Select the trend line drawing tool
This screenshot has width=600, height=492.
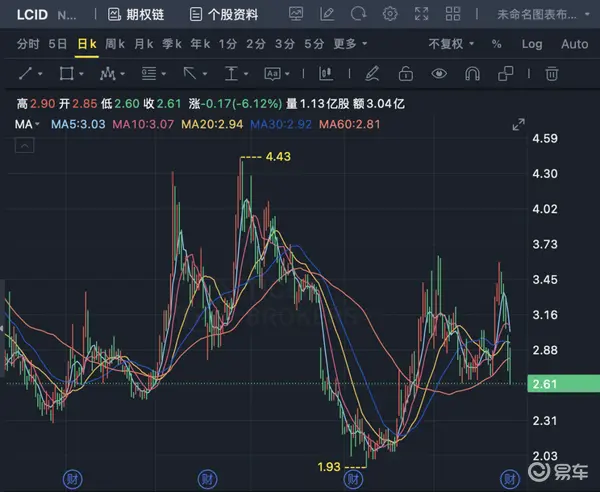[25, 73]
